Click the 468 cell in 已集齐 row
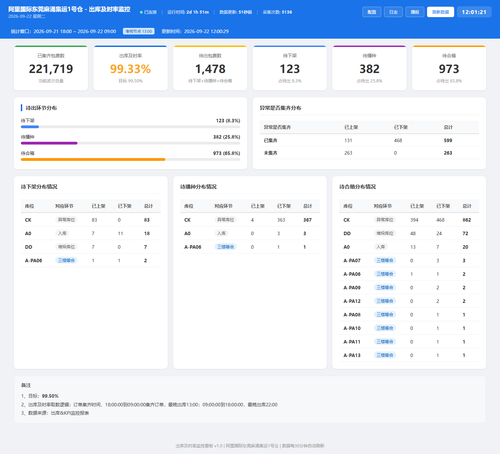 pos(398,140)
